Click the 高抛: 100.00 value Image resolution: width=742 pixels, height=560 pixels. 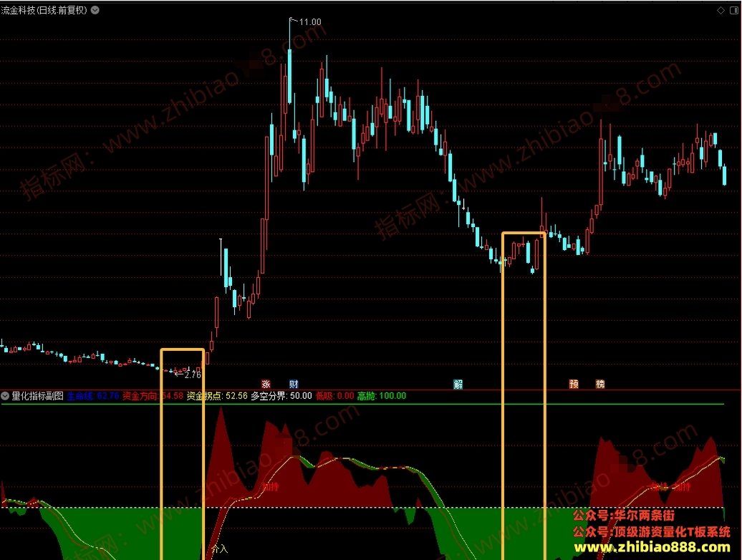pyautogui.click(x=382, y=396)
